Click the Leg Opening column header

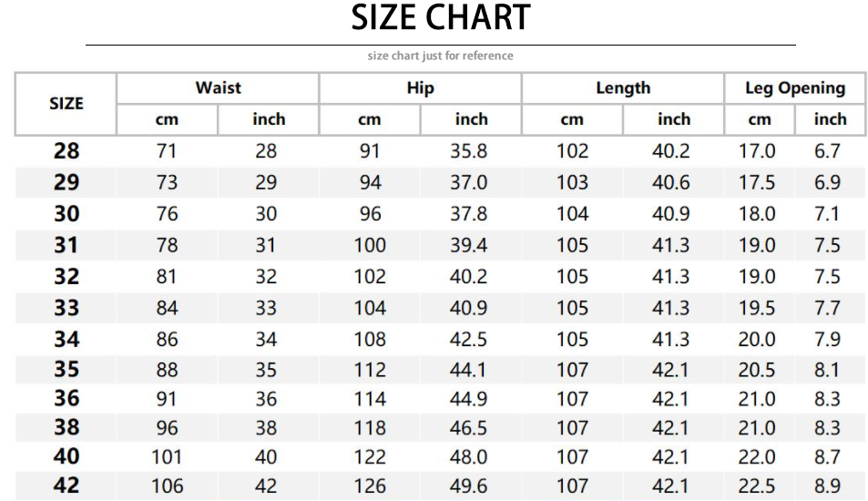pyautogui.click(x=794, y=88)
